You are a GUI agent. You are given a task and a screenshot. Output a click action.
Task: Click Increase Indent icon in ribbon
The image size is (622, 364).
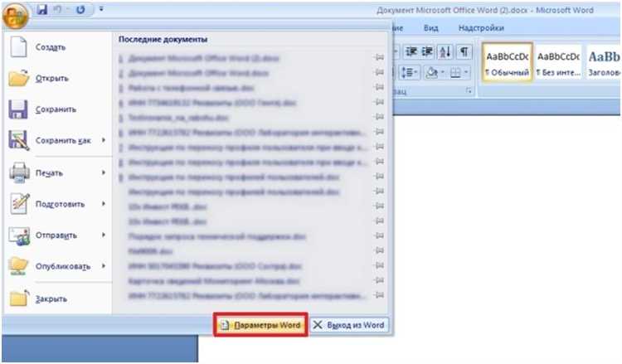[x=427, y=51]
